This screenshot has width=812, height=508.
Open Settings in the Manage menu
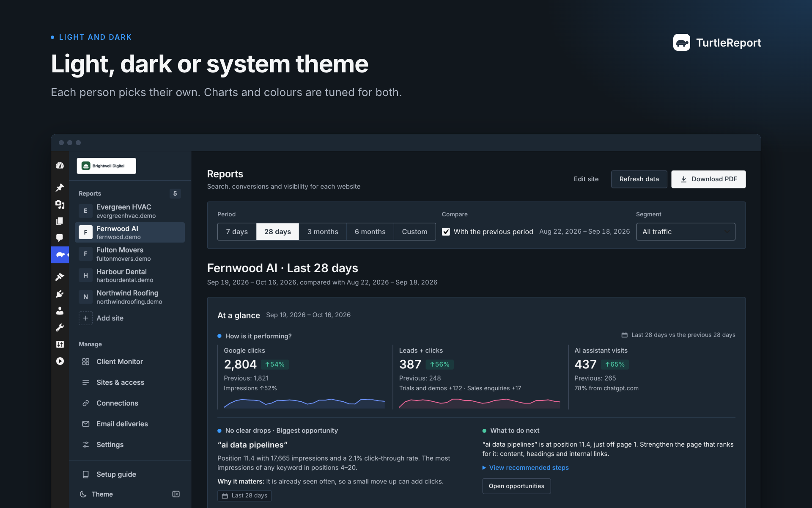tap(130, 444)
